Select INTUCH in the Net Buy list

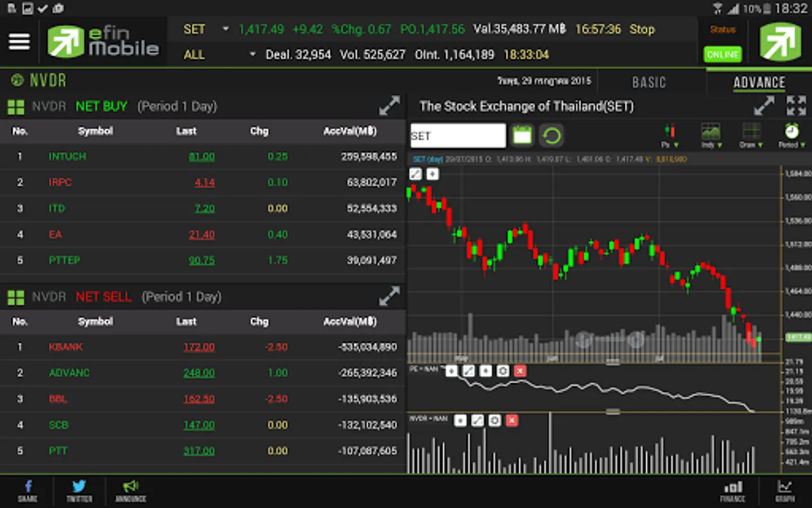[x=67, y=156]
